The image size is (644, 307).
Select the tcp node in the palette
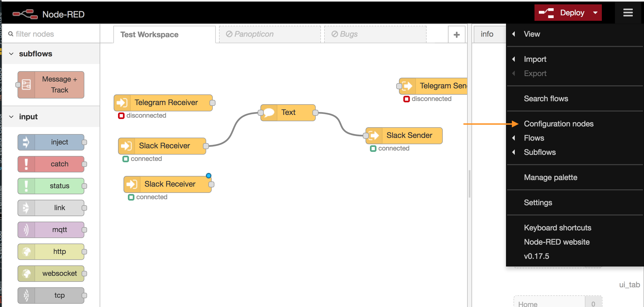(x=51, y=295)
